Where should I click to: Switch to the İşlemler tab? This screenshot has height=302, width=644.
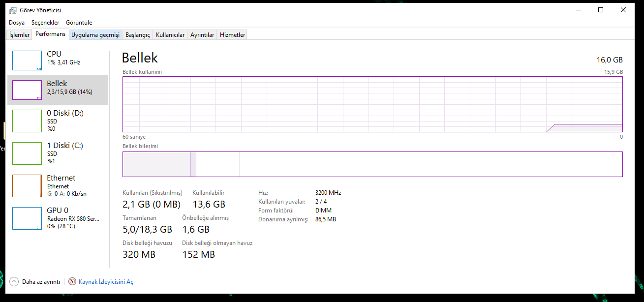click(x=20, y=35)
